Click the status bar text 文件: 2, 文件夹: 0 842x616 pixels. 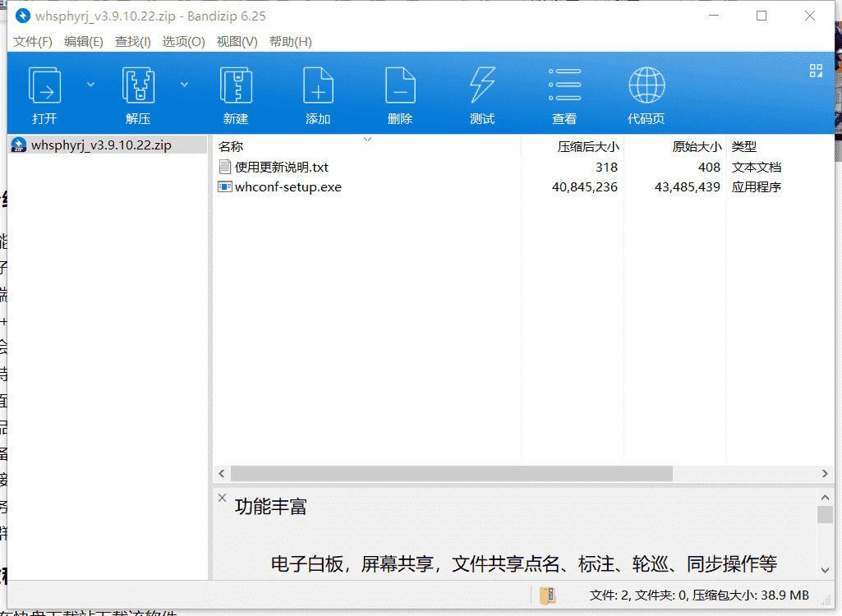pos(638,595)
